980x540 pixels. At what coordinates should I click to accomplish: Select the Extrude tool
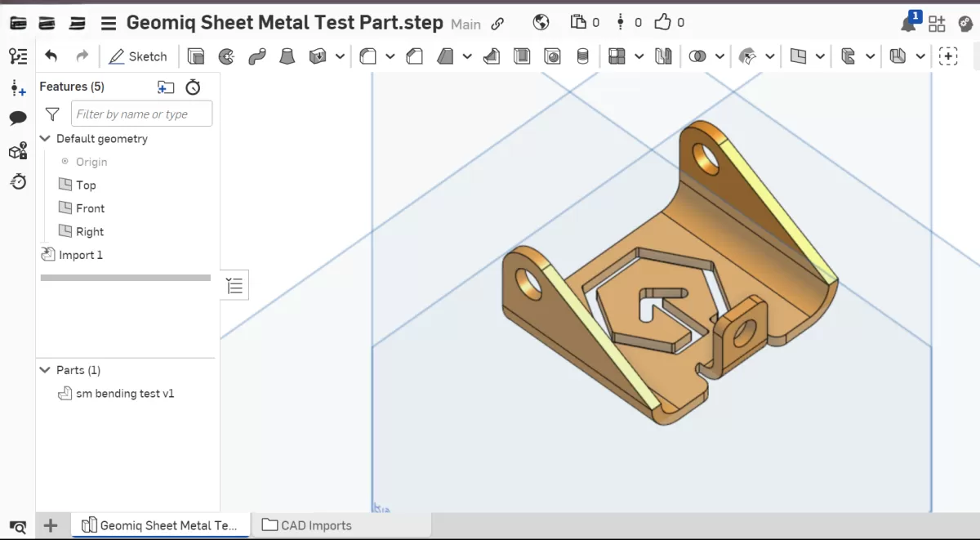tap(195, 56)
